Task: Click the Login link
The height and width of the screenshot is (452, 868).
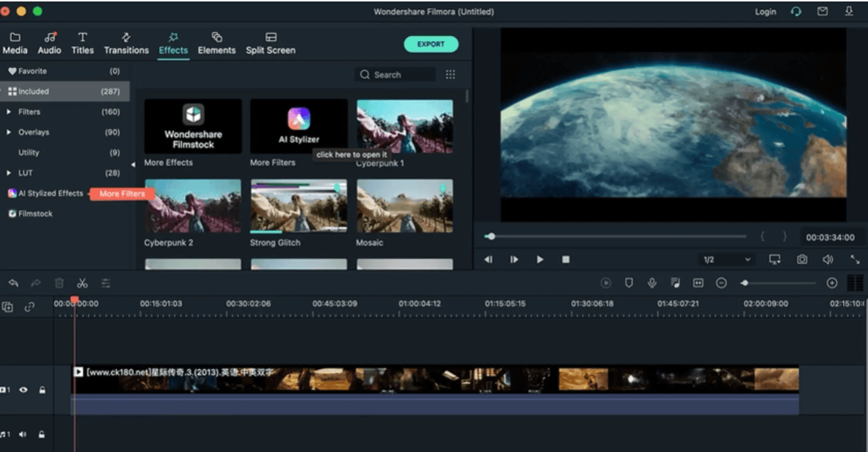Action: 765,11
